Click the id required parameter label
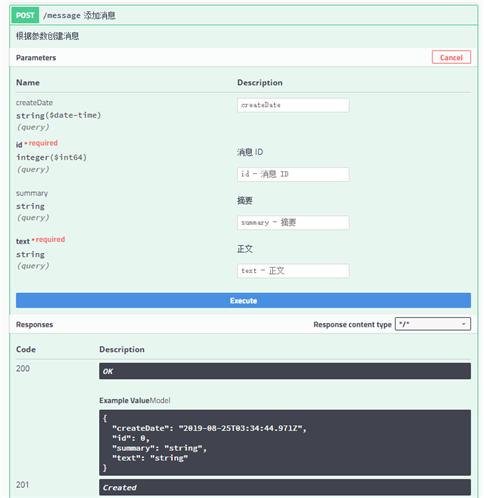 coord(37,144)
